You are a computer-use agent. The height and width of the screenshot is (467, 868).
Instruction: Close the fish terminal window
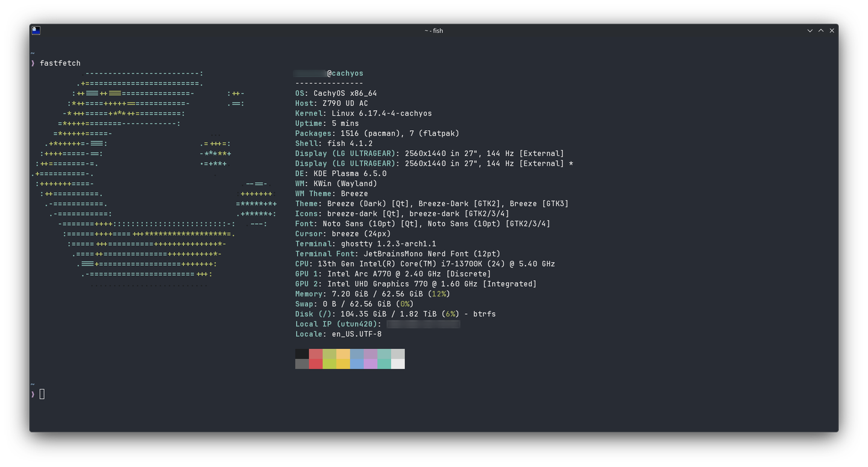coord(832,31)
